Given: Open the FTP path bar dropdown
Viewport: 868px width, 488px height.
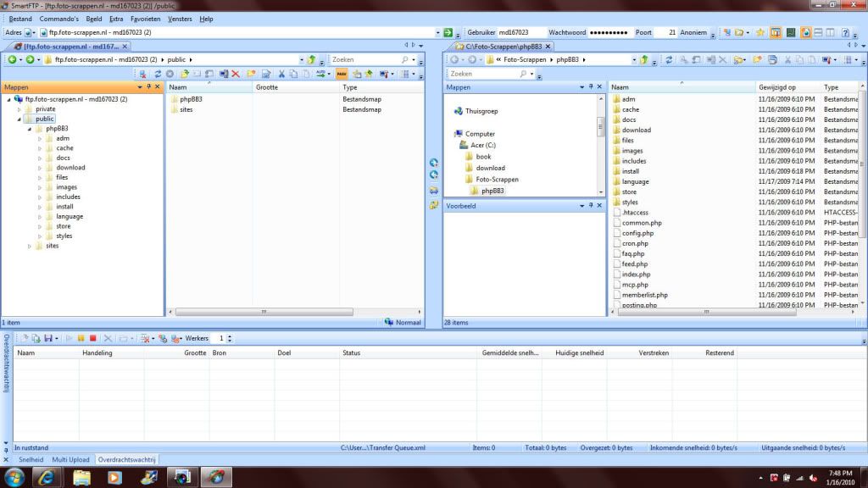Looking at the screenshot, I should tap(302, 59).
